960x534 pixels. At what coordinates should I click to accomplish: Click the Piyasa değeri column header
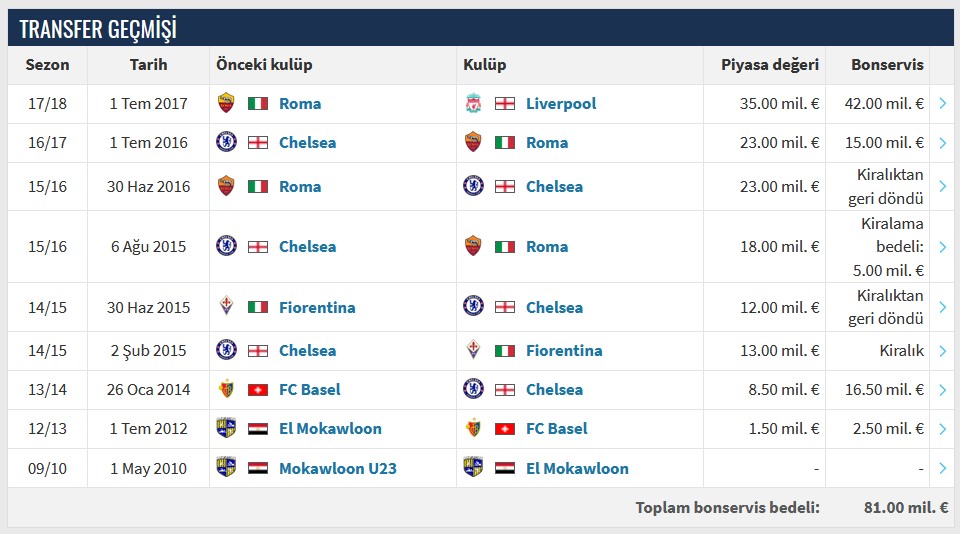(770, 65)
